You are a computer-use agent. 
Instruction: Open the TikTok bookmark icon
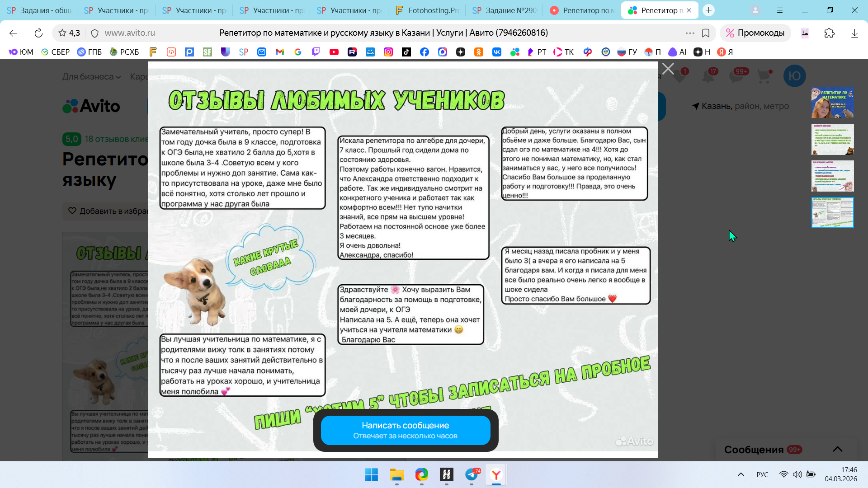click(406, 52)
